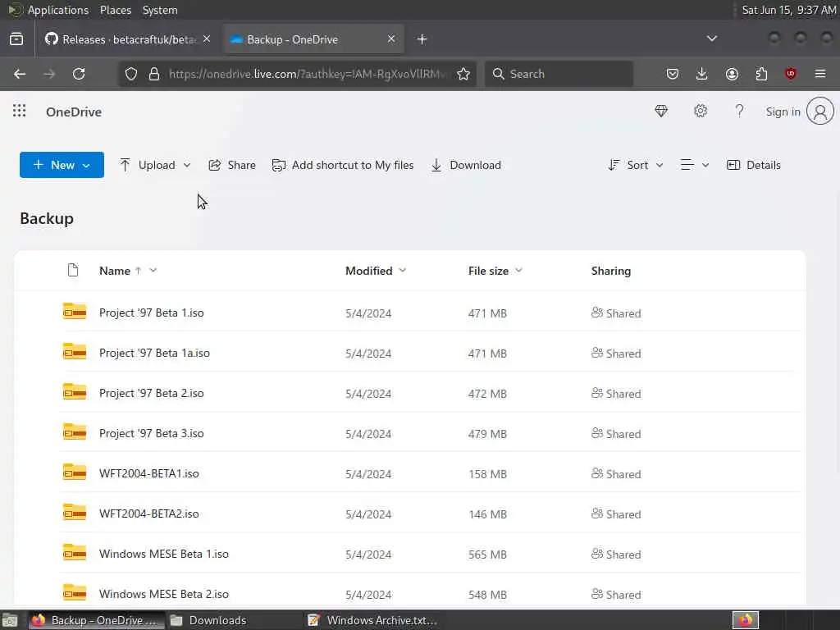
Task: Open the System menu
Action: point(160,10)
